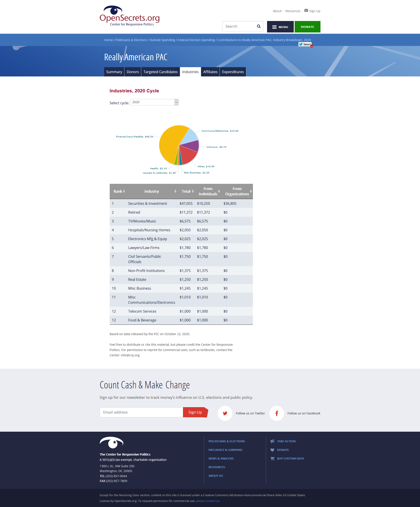420x507 pixels.
Task: Click the Twitter bird circle icon
Action: click(225, 413)
